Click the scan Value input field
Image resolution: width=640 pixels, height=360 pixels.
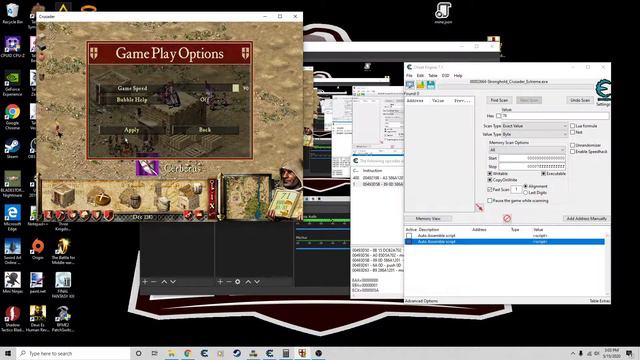tap(555, 116)
